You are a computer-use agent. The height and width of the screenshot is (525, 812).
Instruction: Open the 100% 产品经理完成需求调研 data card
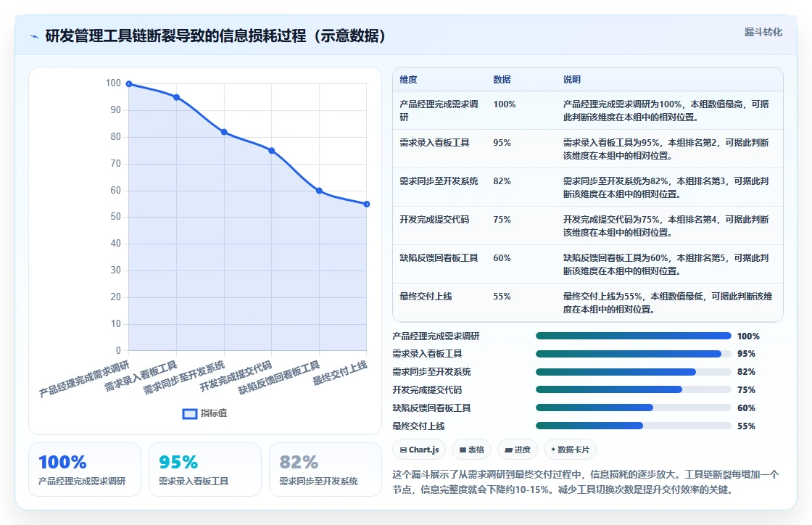click(85, 470)
